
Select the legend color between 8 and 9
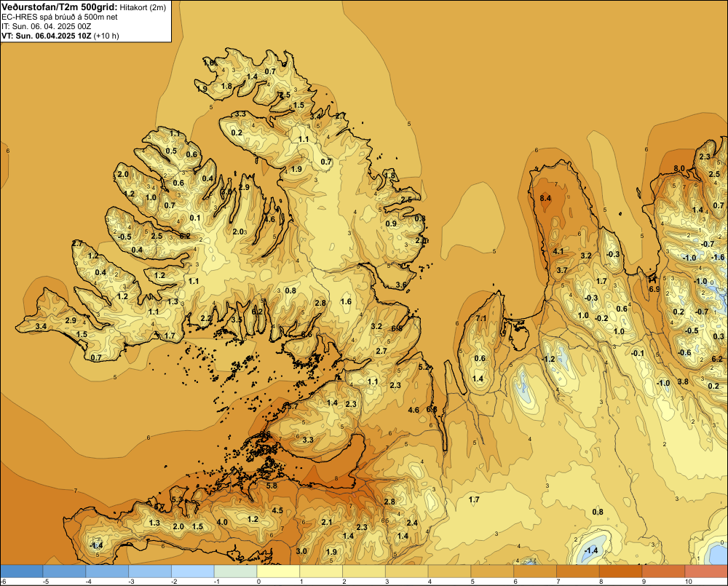[x=620, y=571]
